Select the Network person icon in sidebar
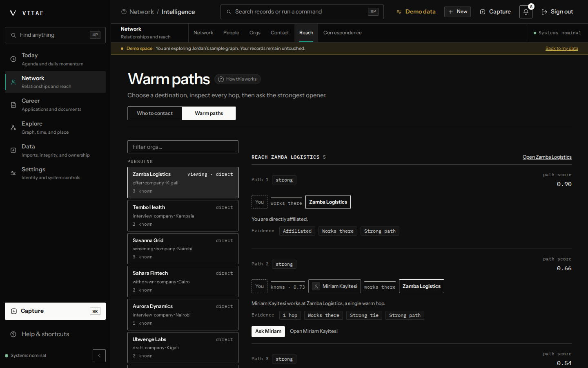The image size is (588, 368). coord(13,82)
